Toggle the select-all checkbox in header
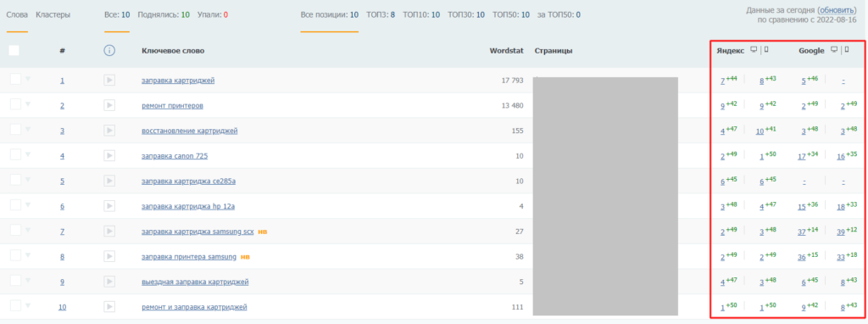 14,50
